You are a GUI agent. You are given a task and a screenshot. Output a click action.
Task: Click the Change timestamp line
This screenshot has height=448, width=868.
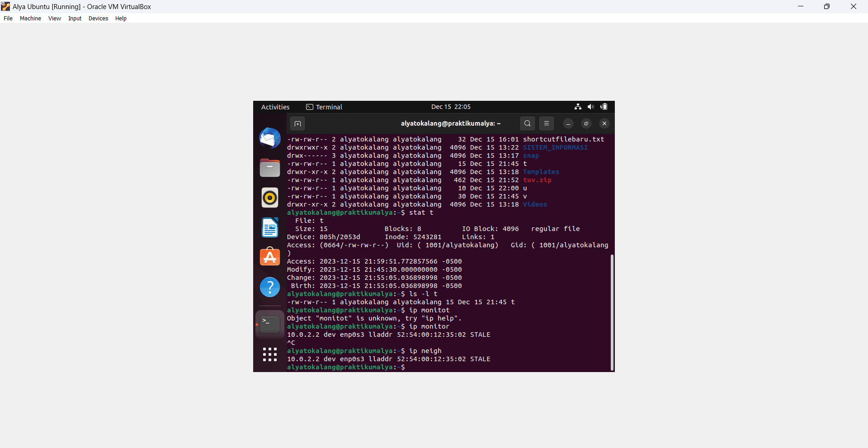coord(374,278)
